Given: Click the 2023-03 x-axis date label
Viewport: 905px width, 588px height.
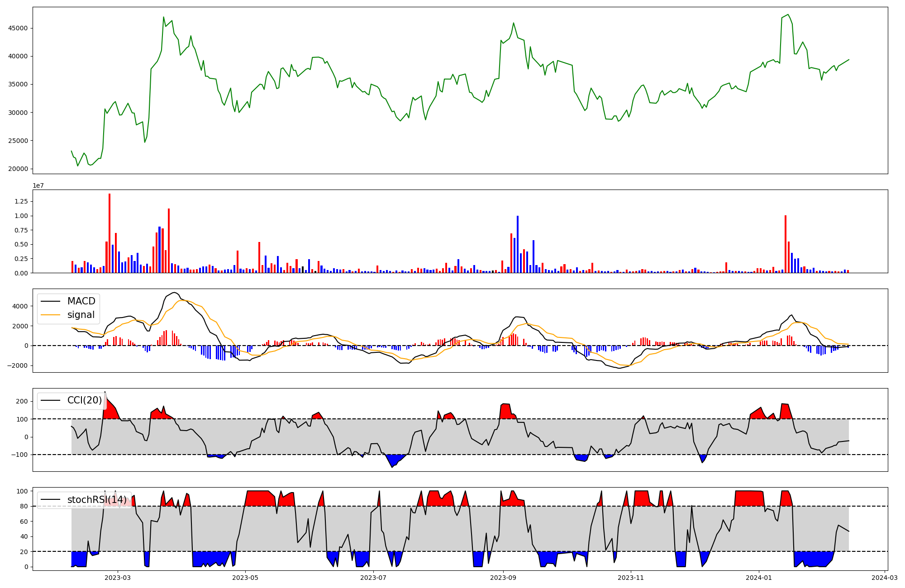Looking at the screenshot, I should pyautogui.click(x=118, y=578).
